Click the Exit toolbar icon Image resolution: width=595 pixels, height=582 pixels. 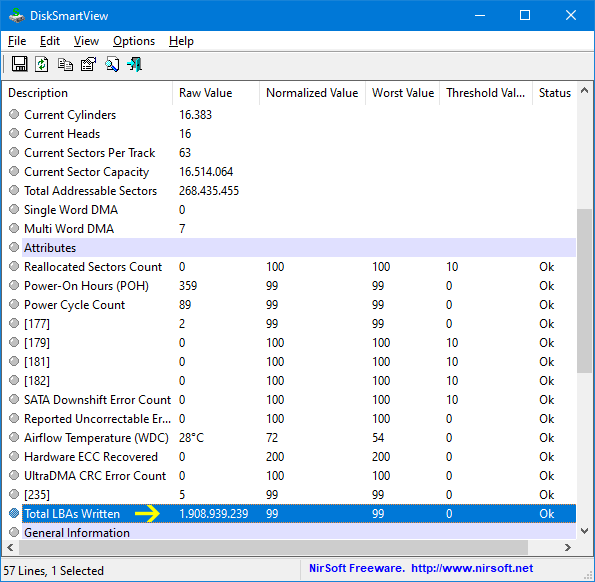point(135,64)
